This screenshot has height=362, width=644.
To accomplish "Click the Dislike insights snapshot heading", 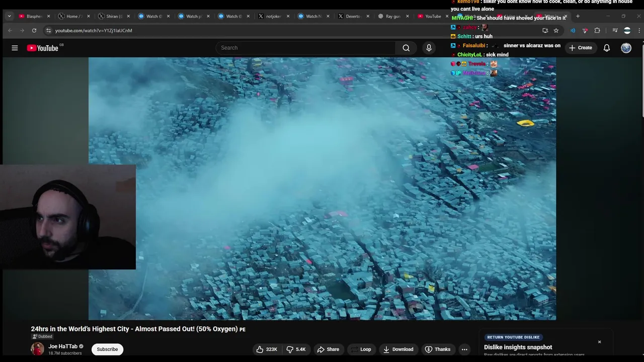I will [x=518, y=347].
